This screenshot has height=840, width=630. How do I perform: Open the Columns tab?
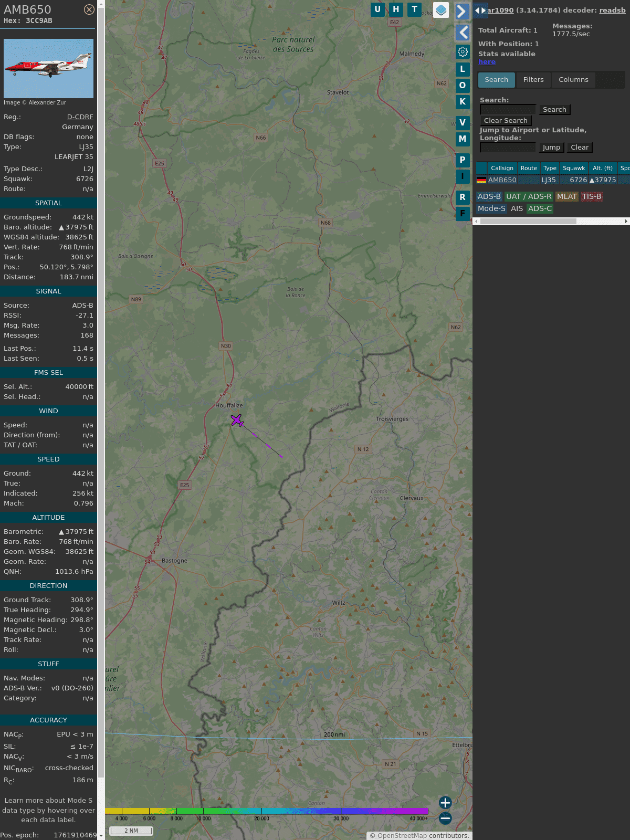pyautogui.click(x=573, y=80)
